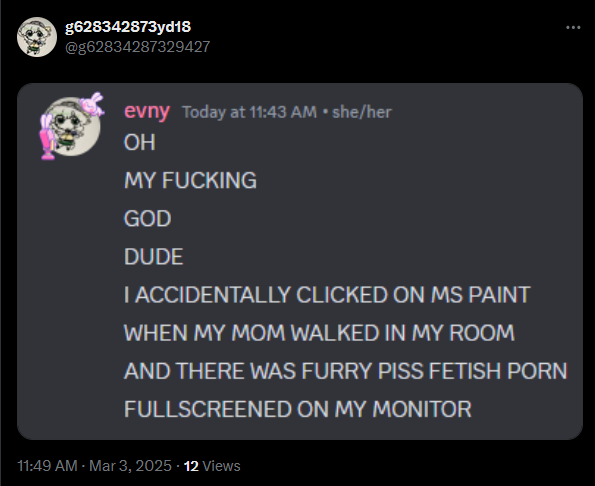Click the display name g628342873yd18
This screenshot has height=486, width=595.
coord(128,27)
